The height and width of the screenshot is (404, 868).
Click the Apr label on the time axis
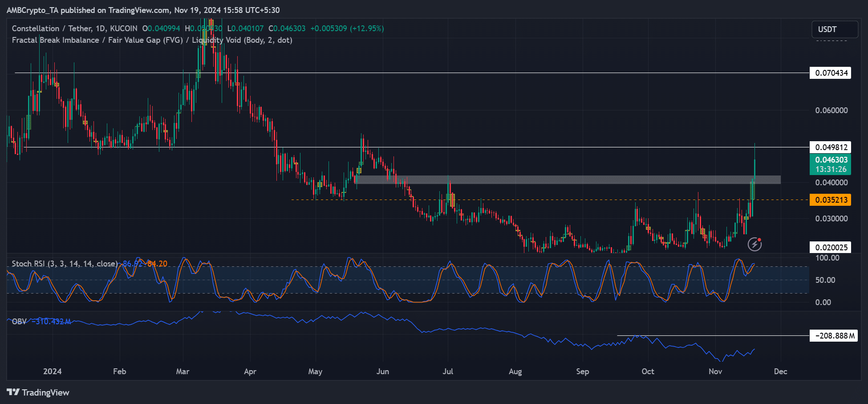click(250, 371)
